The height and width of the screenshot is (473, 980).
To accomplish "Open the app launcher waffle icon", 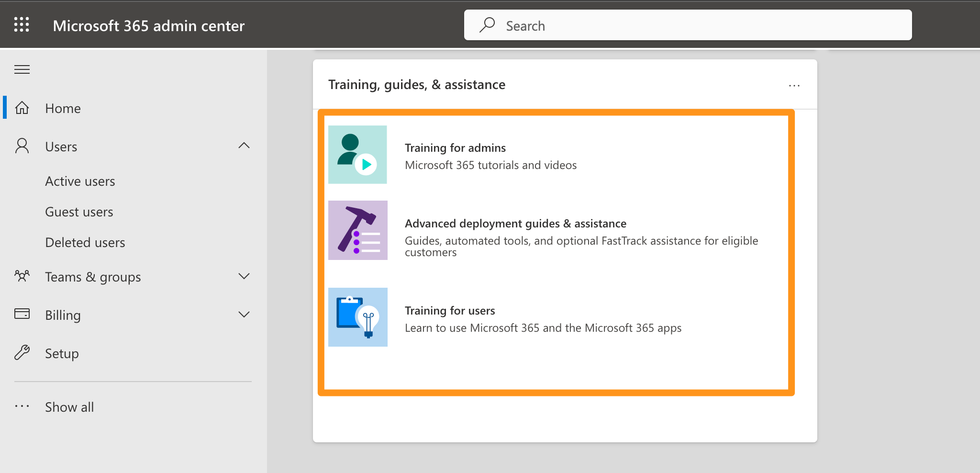I will pos(22,24).
